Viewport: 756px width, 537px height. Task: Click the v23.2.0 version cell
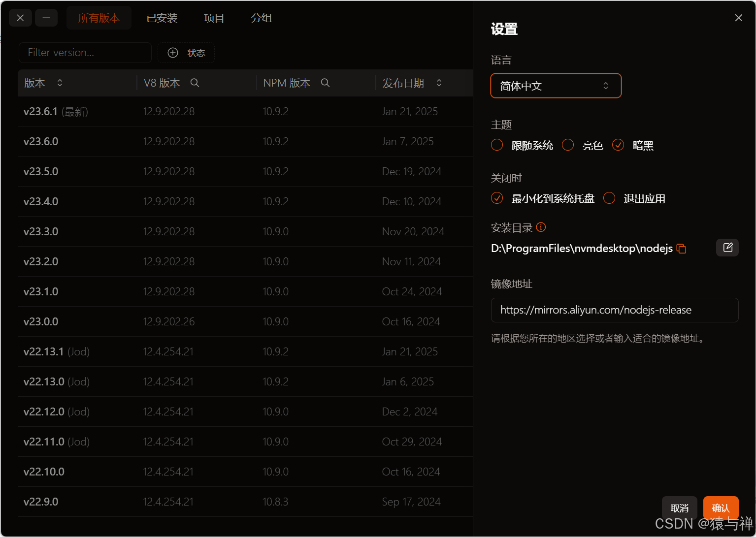pos(41,262)
